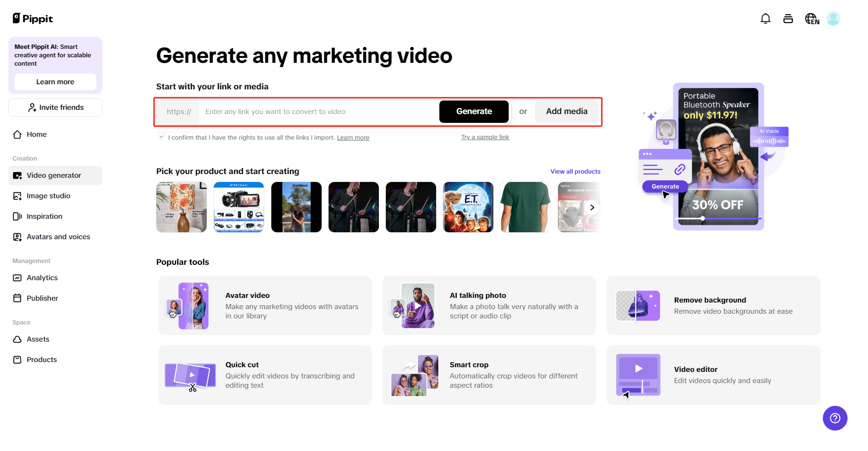
Task: Open the Inspiration panel
Action: [x=45, y=216]
